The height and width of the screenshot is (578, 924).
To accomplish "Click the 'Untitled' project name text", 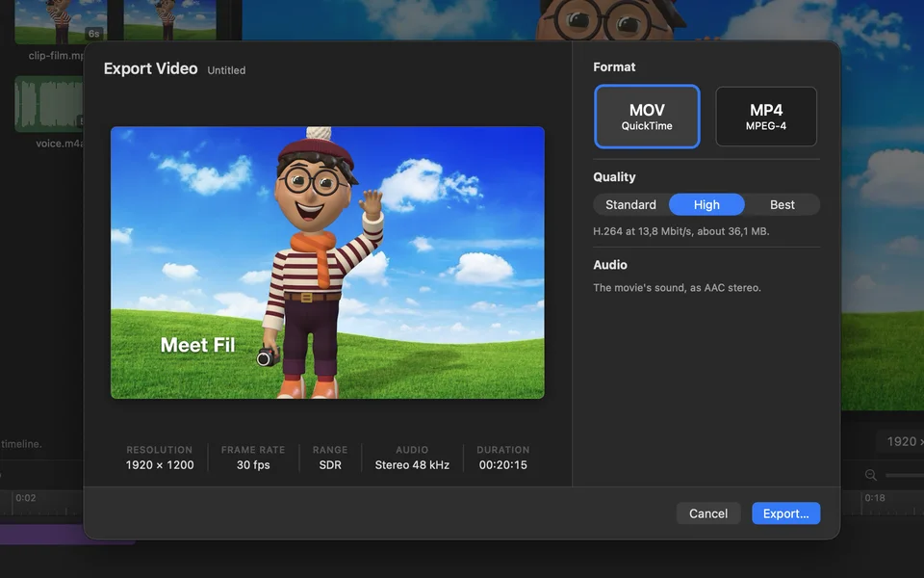I will (226, 70).
